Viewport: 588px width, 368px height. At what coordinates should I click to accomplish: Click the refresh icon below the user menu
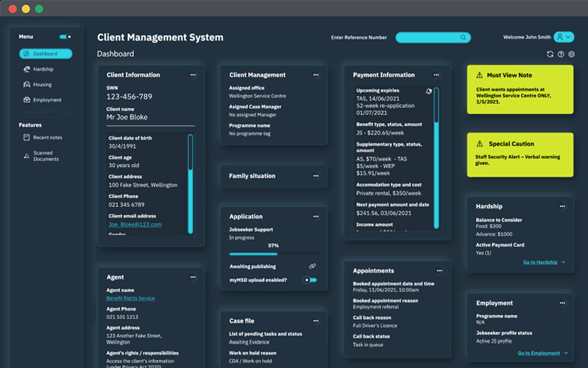[550, 54]
